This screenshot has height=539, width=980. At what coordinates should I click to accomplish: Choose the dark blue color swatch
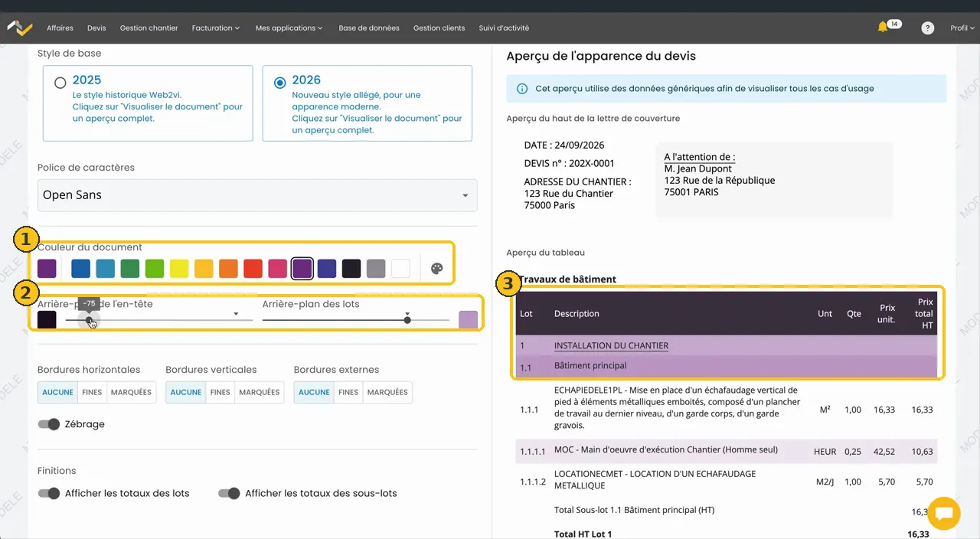click(80, 269)
